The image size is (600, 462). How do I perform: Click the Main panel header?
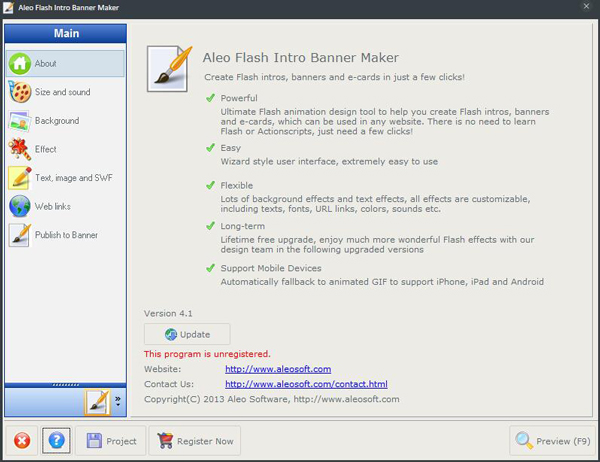pos(65,33)
